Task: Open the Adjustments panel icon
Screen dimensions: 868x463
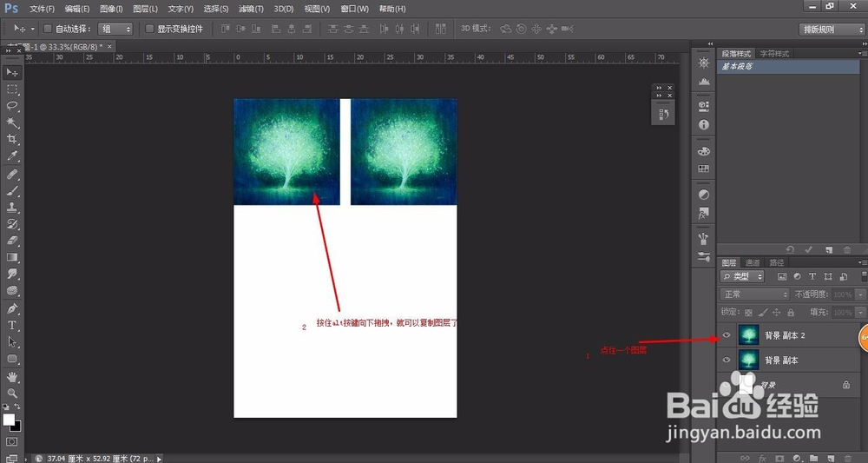Action: 704,195
